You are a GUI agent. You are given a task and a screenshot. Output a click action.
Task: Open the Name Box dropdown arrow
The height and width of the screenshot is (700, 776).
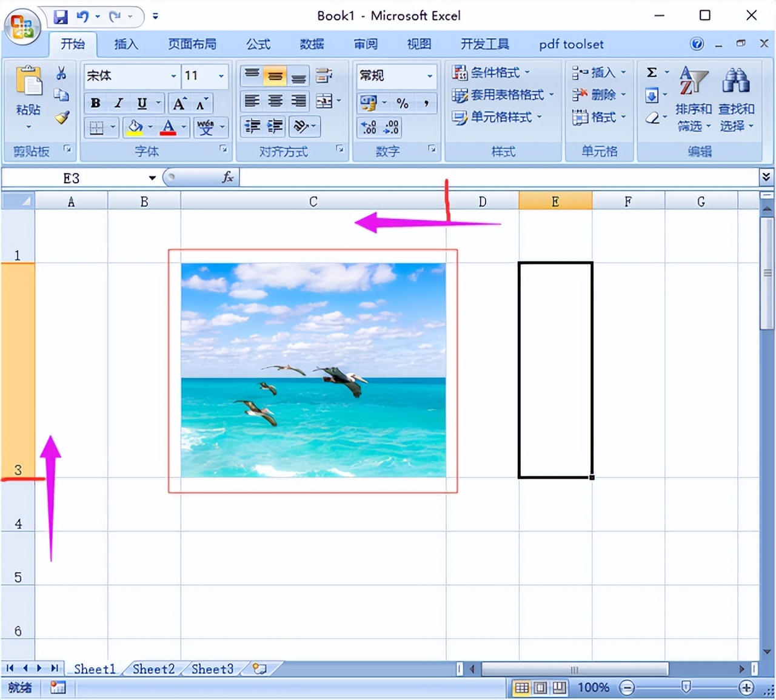pos(152,178)
